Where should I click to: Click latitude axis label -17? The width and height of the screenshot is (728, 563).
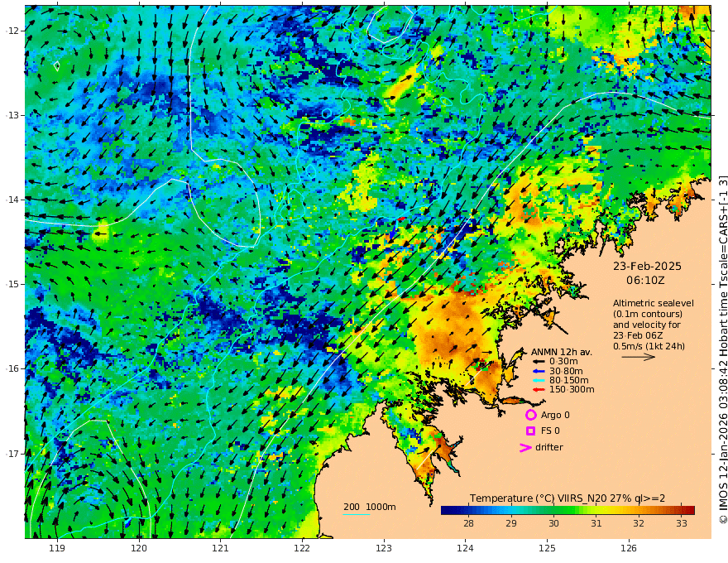point(12,454)
